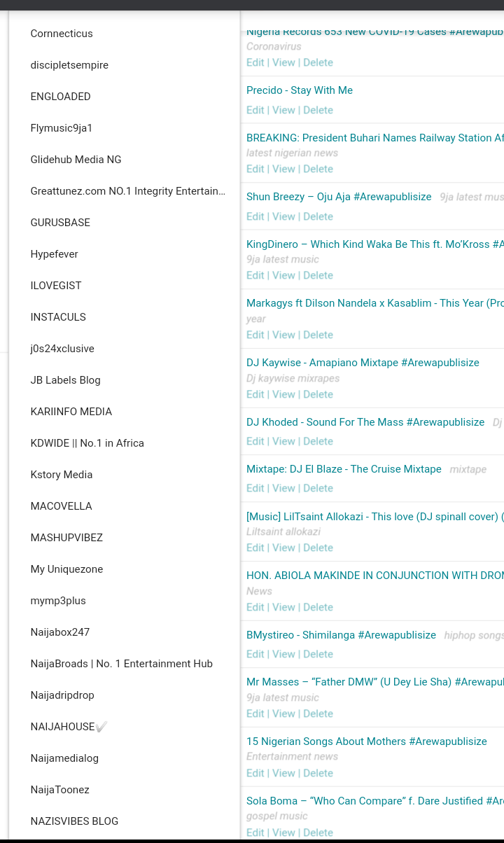Viewport: 504px width, 843px height.
Task: Edit the Precido - Stay With Me post
Action: point(255,110)
